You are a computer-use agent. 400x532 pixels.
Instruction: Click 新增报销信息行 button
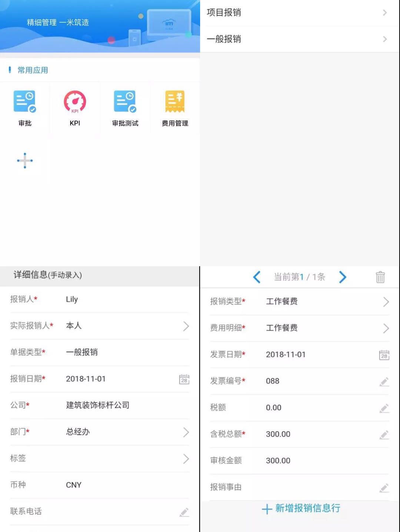[x=301, y=509]
